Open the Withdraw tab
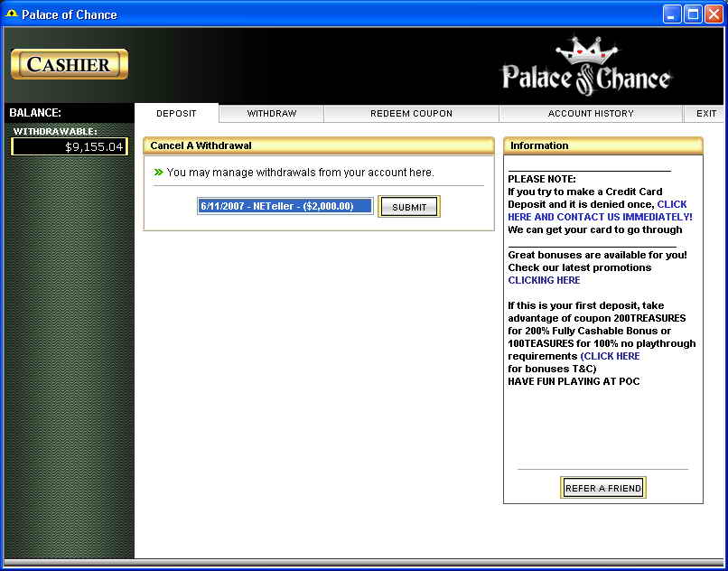The height and width of the screenshot is (571, 728). (272, 114)
